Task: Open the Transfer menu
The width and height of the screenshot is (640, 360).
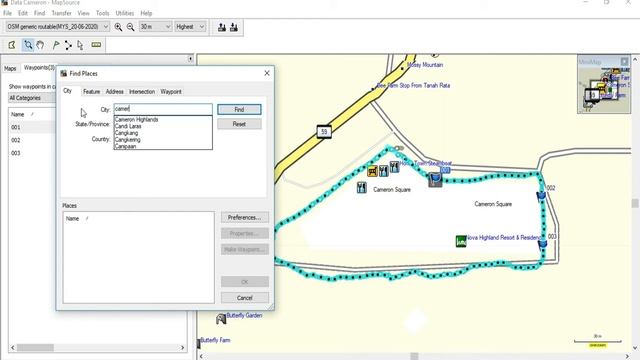Action: (x=62, y=13)
